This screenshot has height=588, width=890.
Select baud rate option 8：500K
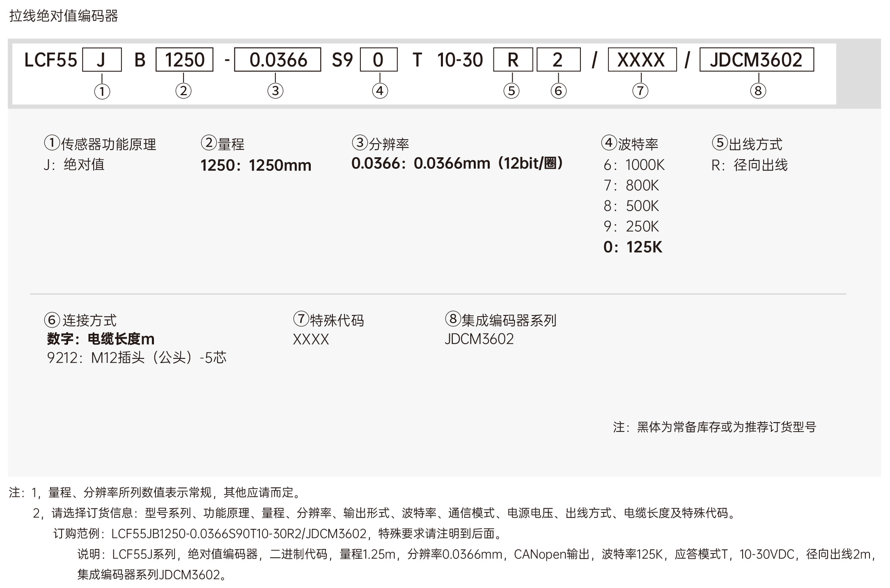(x=631, y=206)
